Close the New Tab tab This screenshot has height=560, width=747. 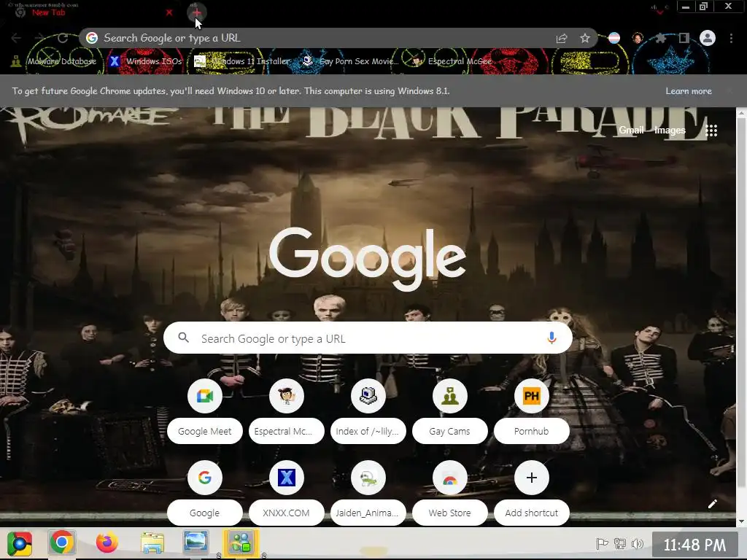point(169,13)
